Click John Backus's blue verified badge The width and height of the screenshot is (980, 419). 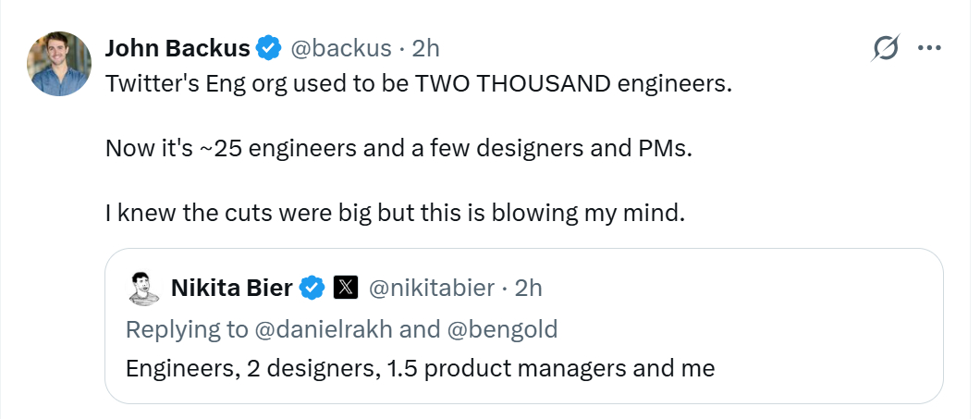(x=269, y=47)
